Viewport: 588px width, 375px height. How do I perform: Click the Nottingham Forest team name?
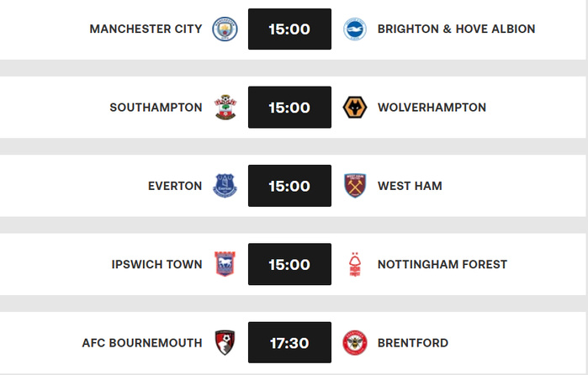[x=442, y=264]
